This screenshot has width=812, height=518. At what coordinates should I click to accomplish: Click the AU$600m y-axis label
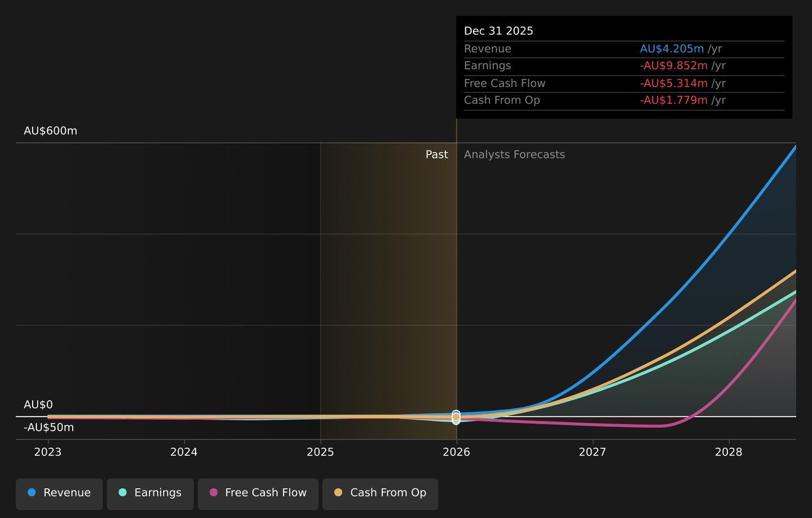pos(51,131)
